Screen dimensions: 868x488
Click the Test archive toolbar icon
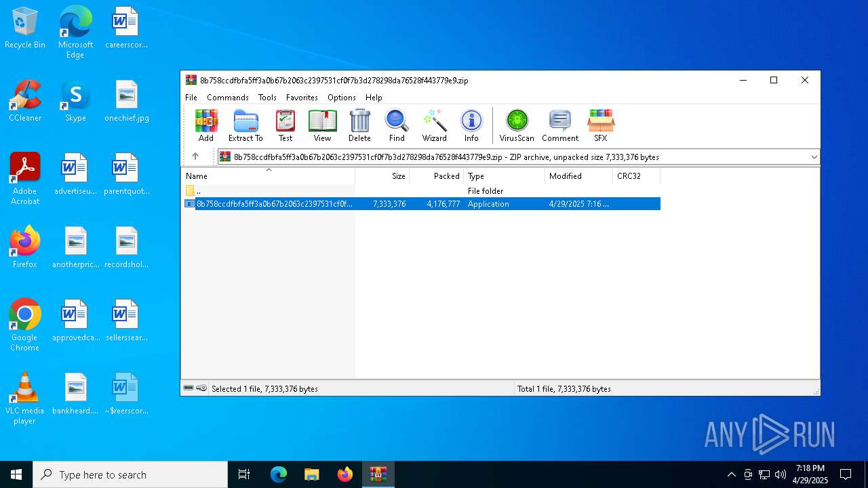coord(285,125)
